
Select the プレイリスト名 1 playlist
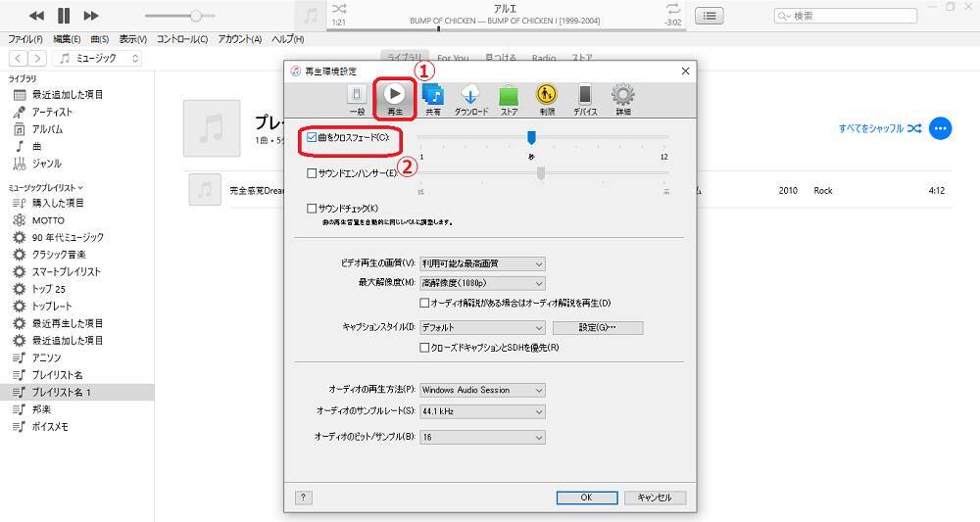coord(76,392)
